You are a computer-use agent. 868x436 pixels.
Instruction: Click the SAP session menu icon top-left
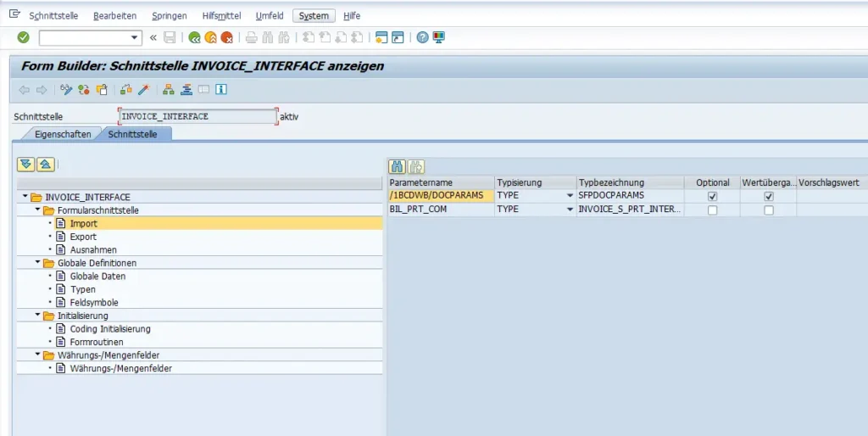[14, 14]
